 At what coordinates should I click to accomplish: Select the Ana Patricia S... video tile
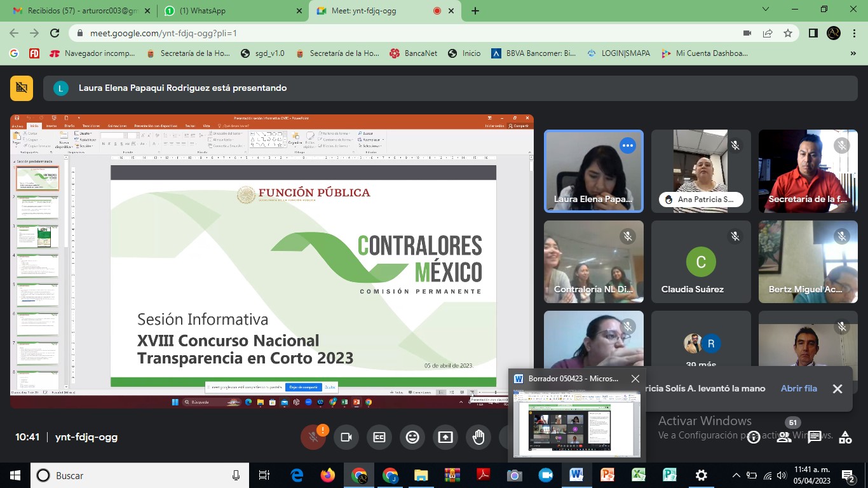coord(701,172)
